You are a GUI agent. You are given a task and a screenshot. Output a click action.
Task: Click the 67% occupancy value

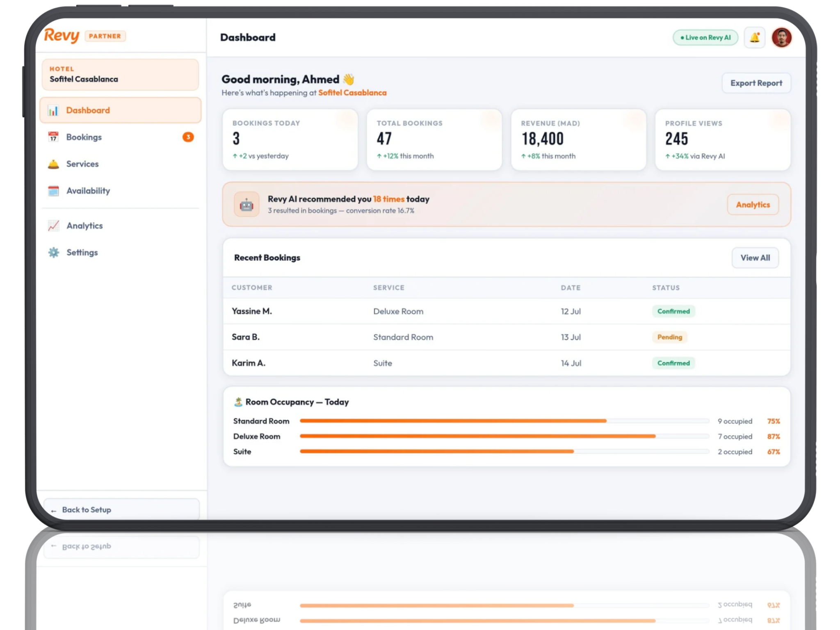pyautogui.click(x=774, y=452)
